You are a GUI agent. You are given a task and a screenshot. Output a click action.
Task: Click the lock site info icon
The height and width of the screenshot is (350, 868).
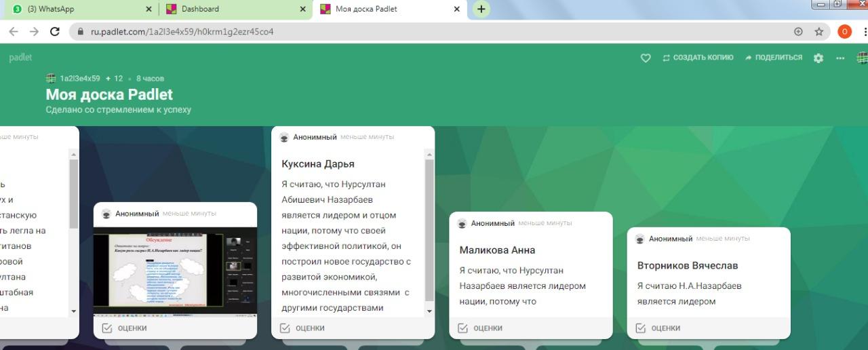(81, 32)
